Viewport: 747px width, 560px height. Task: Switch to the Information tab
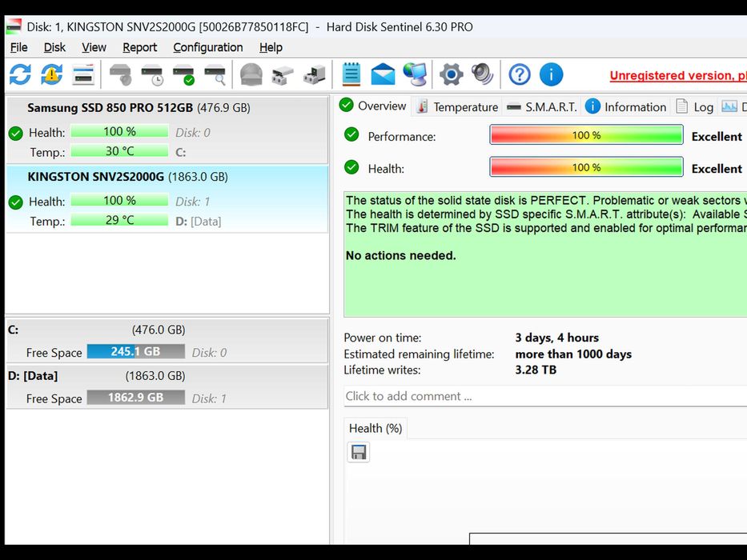625,106
